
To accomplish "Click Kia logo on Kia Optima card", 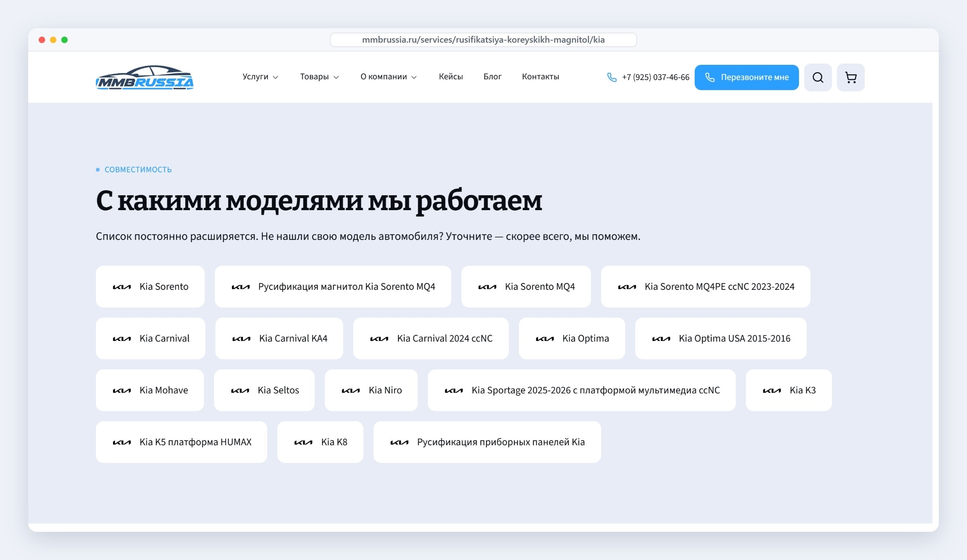I will (x=545, y=339).
